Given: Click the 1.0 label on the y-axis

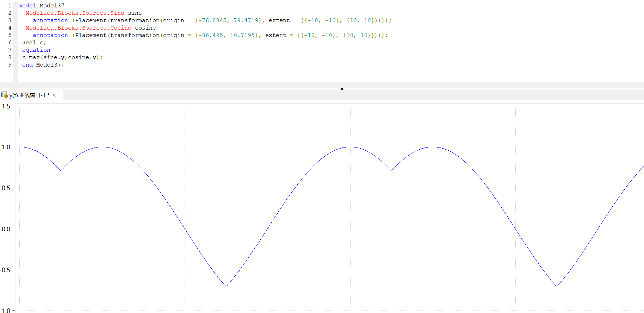Looking at the screenshot, I should click(x=6, y=147).
